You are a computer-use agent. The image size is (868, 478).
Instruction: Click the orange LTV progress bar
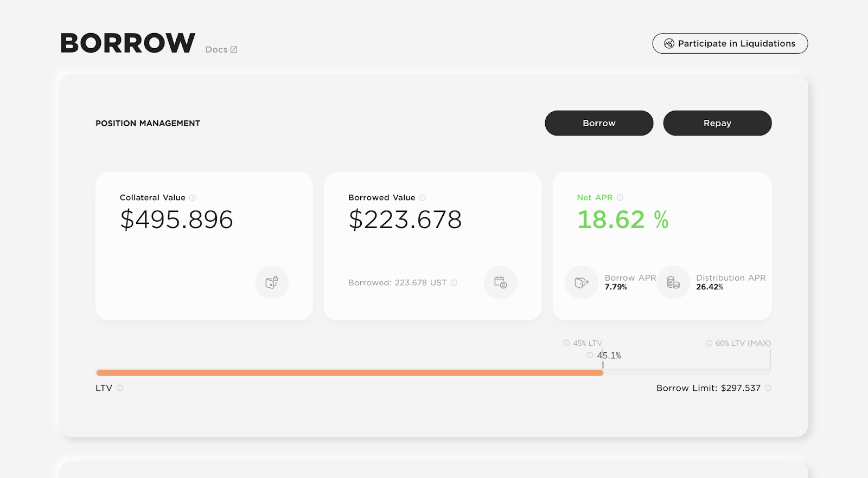coord(349,373)
